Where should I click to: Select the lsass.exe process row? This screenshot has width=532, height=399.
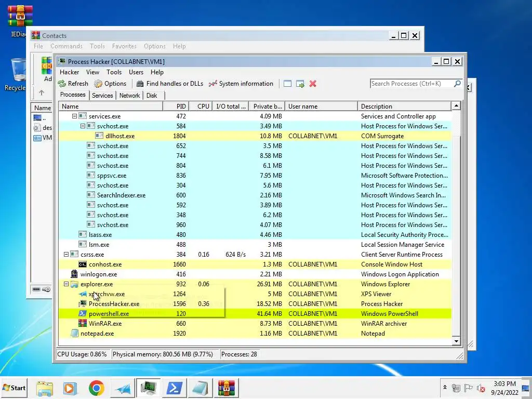[255, 234]
